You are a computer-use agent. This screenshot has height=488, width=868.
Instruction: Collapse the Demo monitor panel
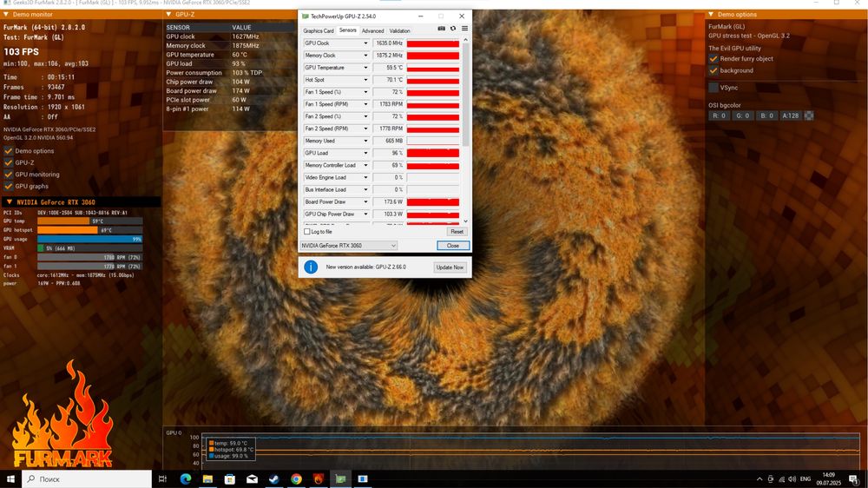click(5, 15)
